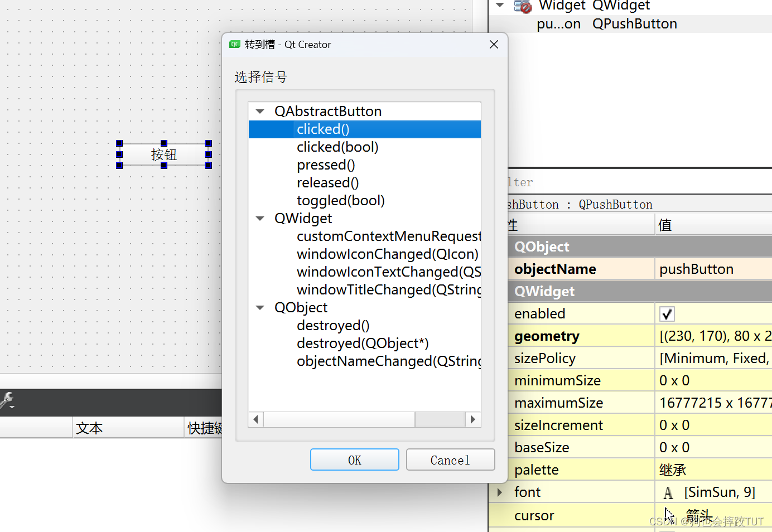Close the Qt Creator dialog
Viewport: 772px width, 532px height.
[494, 45]
